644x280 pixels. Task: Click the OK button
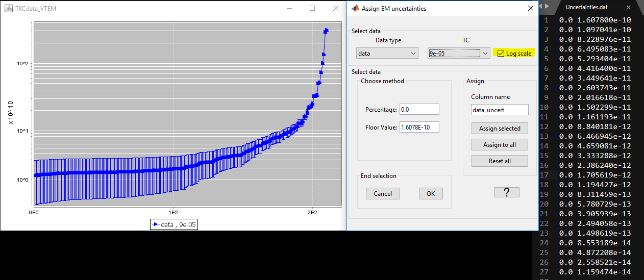pos(431,193)
